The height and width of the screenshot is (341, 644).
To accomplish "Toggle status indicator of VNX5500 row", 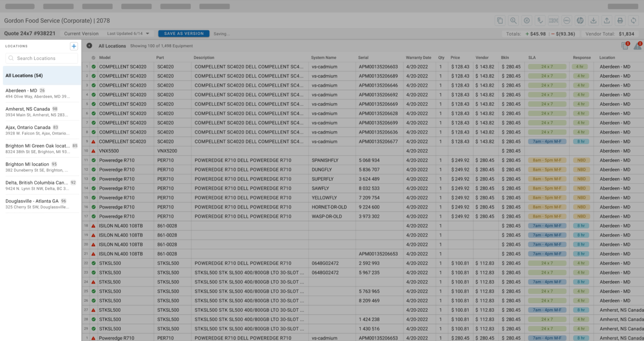I will (94, 151).
